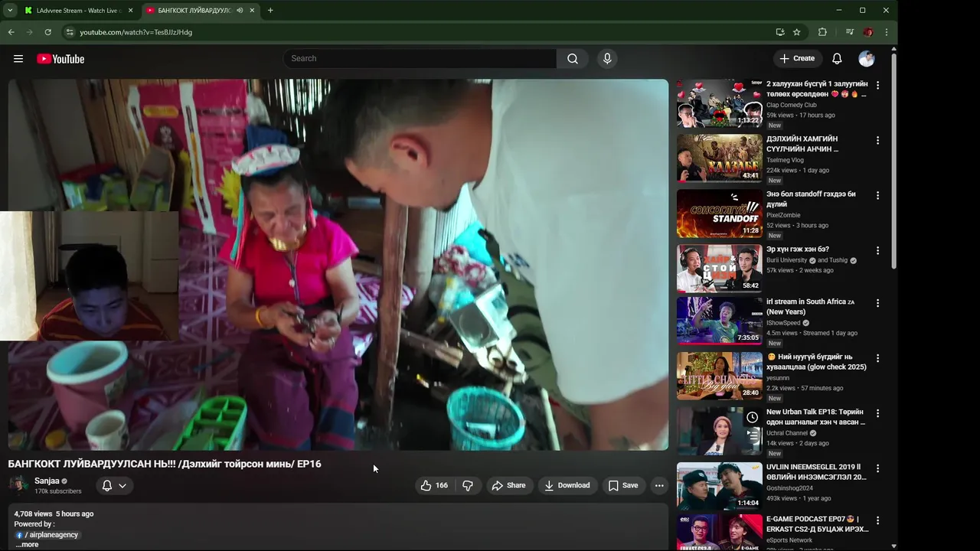Open more actions ellipsis below the video

click(x=658, y=485)
